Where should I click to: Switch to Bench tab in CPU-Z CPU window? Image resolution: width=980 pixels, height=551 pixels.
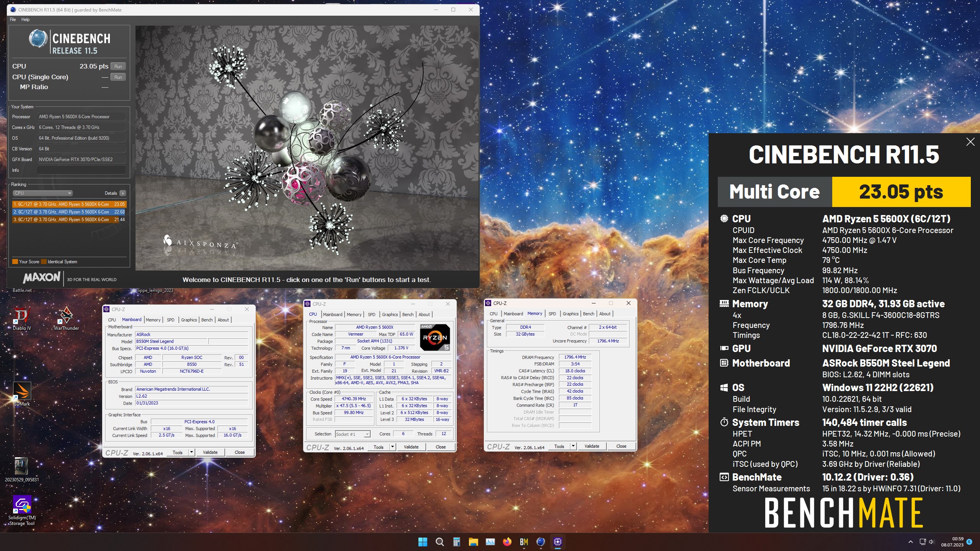408,315
